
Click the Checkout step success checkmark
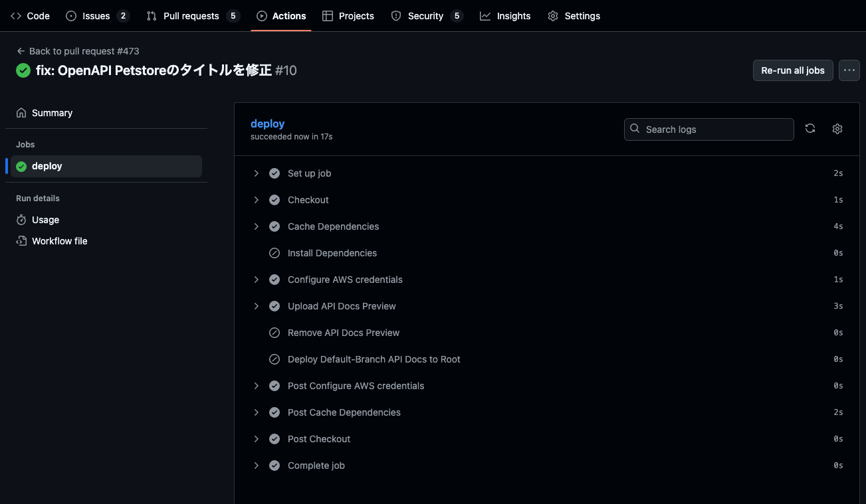tap(274, 200)
